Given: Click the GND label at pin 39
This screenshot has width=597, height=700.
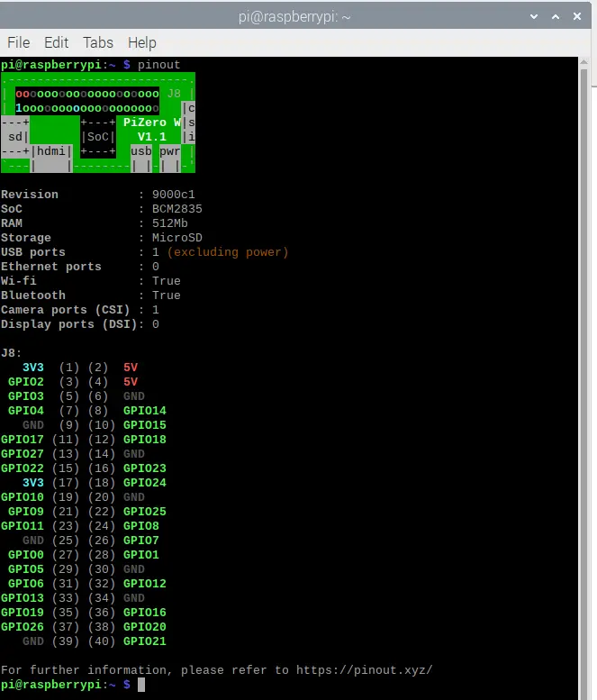Looking at the screenshot, I should [33, 641].
